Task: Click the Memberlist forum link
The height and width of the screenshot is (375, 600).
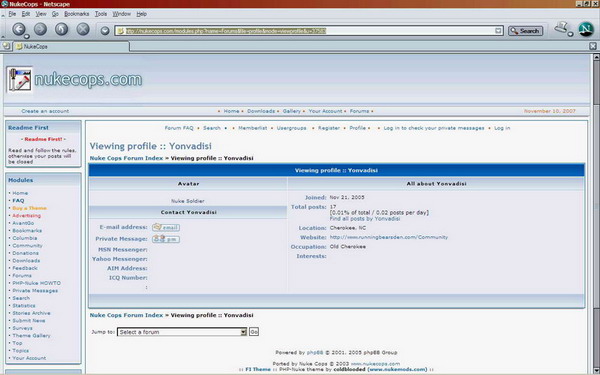Action: click(253, 128)
